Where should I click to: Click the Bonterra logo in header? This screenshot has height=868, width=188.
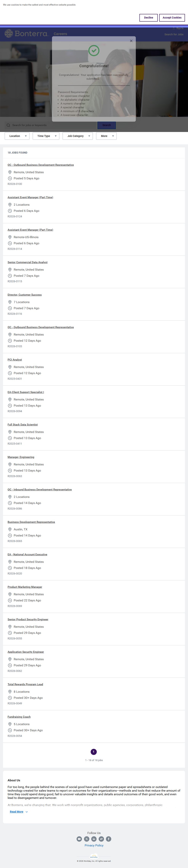[26, 33]
